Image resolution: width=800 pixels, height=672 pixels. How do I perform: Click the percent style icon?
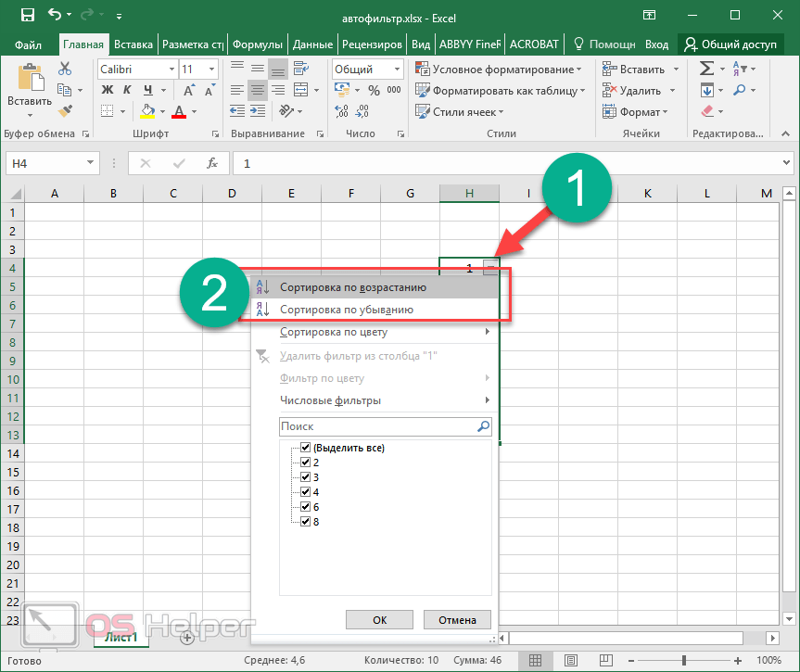point(374,90)
